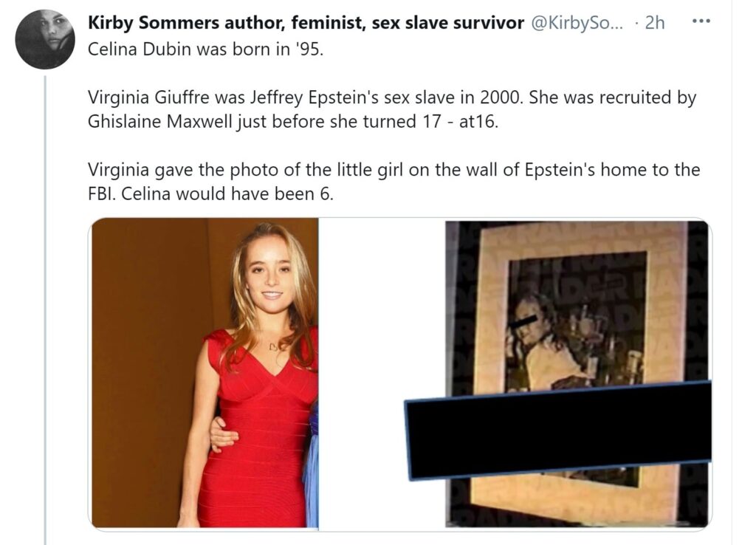
Task: Click the paragraph beginning "Virginia gave the photo"
Action: click(394, 182)
